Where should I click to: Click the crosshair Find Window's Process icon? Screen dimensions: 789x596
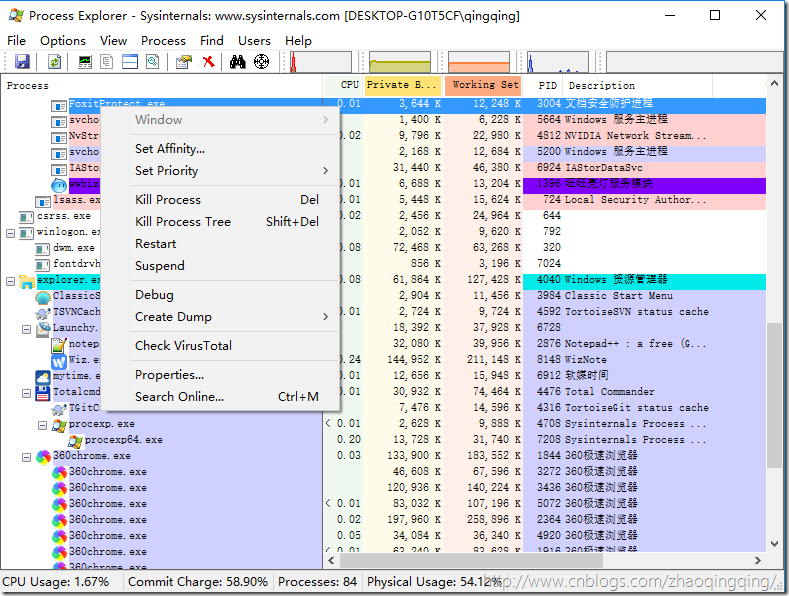(261, 62)
